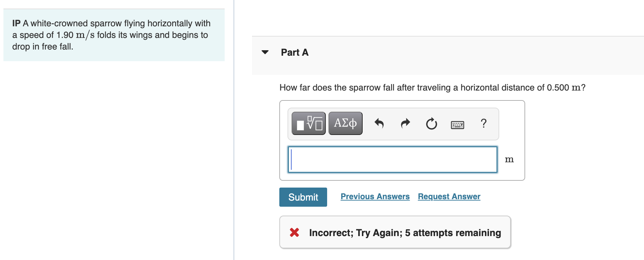Reset the answer with circular arrow icon
Image resolution: width=644 pixels, height=260 pixels.
431,124
